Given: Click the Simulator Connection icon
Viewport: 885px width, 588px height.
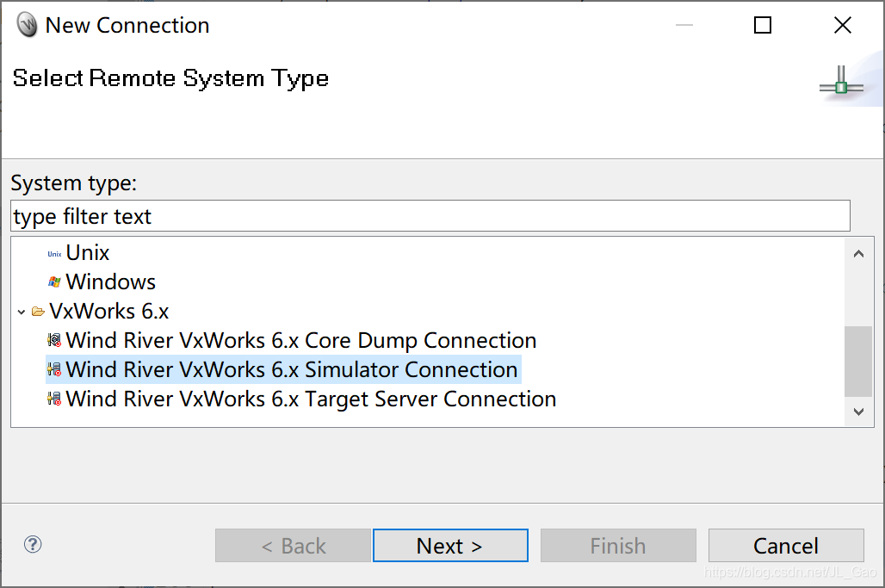Looking at the screenshot, I should coord(54,369).
